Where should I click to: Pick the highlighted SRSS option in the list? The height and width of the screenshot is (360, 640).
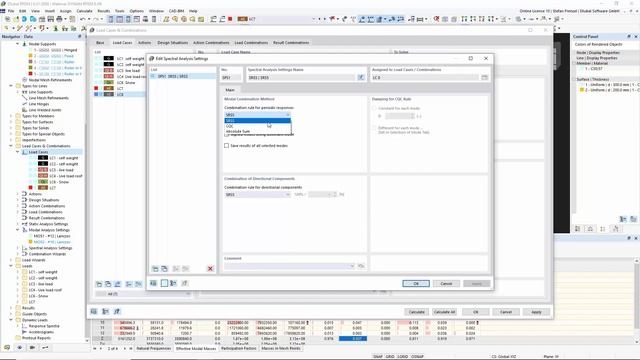(x=258, y=121)
